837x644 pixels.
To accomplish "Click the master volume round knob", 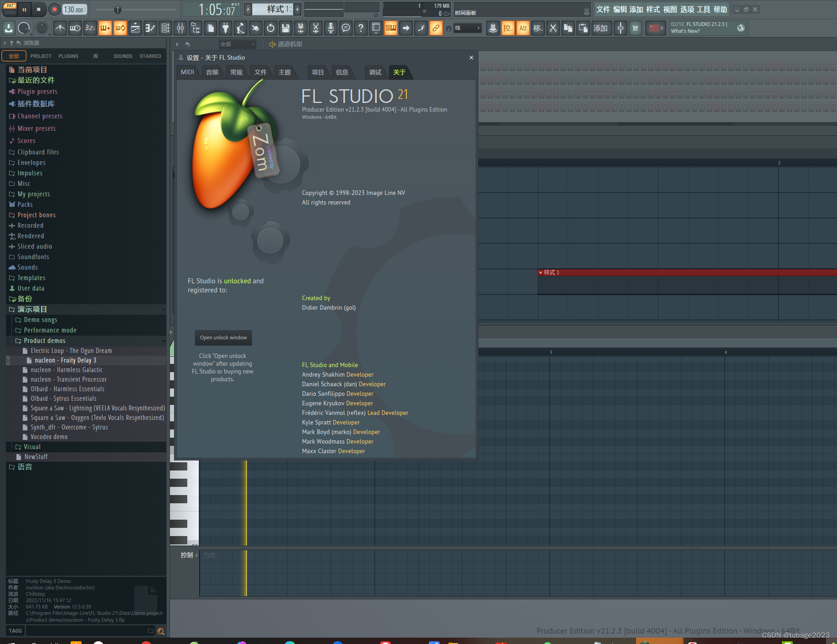I will click(x=24, y=28).
